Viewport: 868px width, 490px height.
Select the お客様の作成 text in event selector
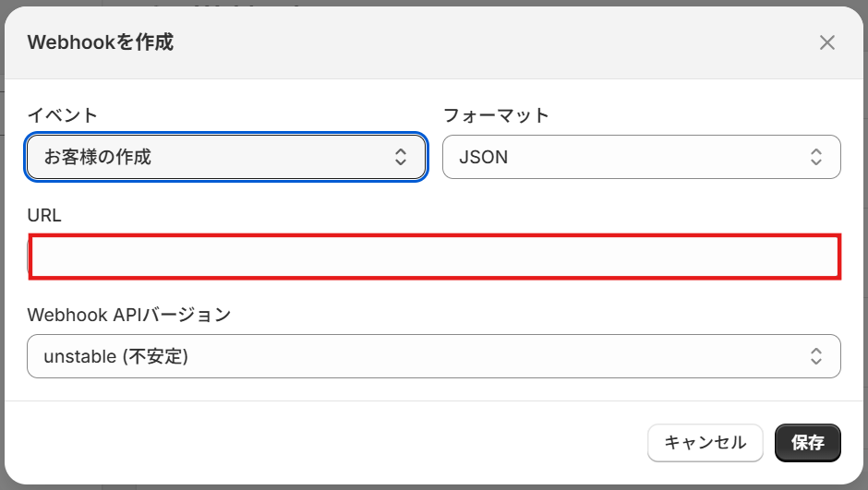click(x=98, y=157)
